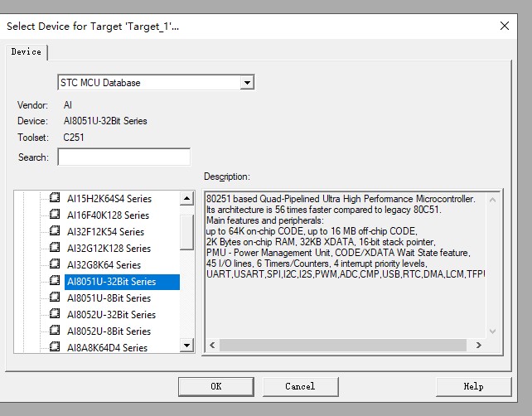
Task: Click the chip icon beside AI32G12K128 Series
Action: (55, 247)
